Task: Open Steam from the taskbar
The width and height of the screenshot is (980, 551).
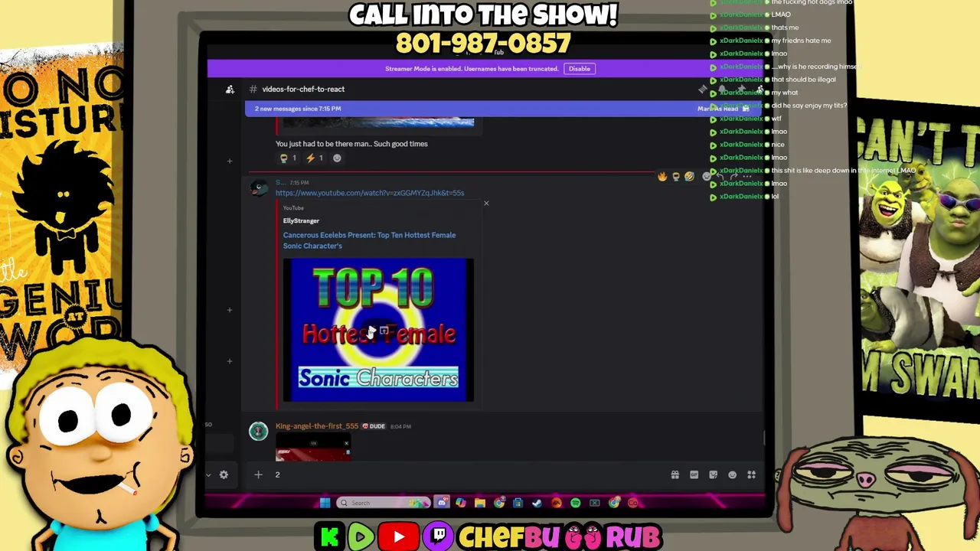Action: [537, 503]
